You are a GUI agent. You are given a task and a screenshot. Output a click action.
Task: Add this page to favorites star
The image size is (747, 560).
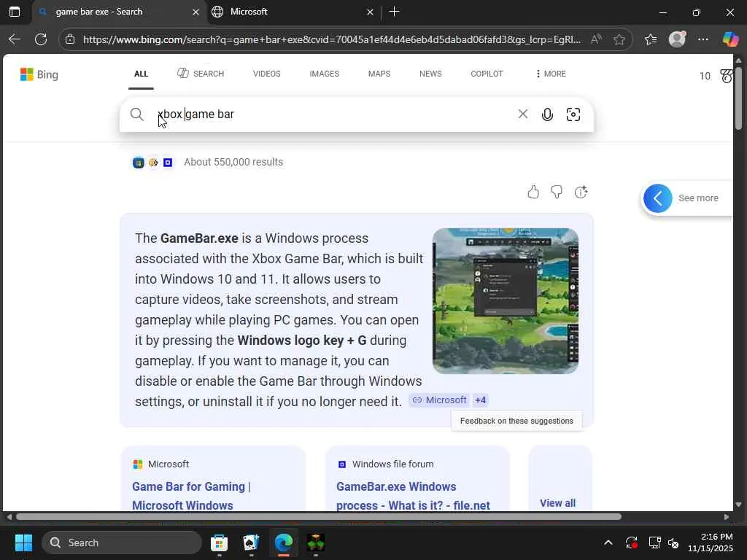click(619, 39)
